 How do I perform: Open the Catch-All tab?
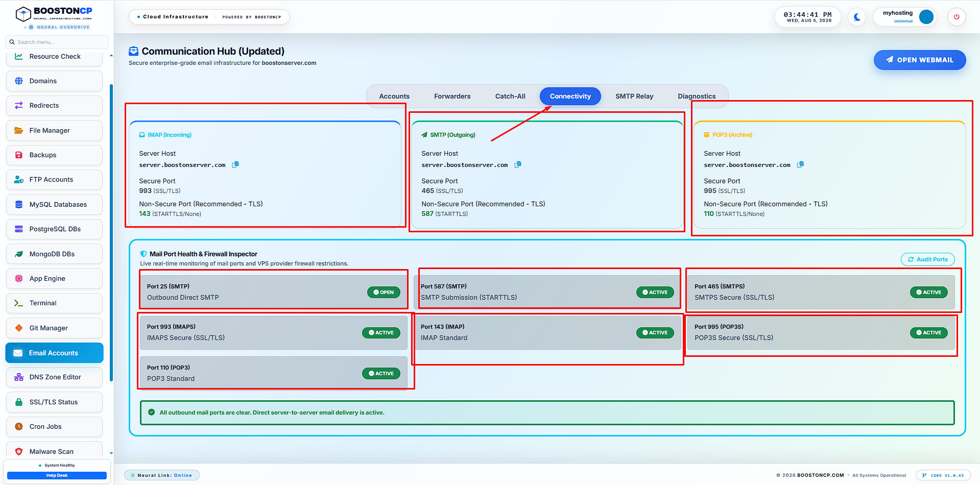pyautogui.click(x=510, y=96)
